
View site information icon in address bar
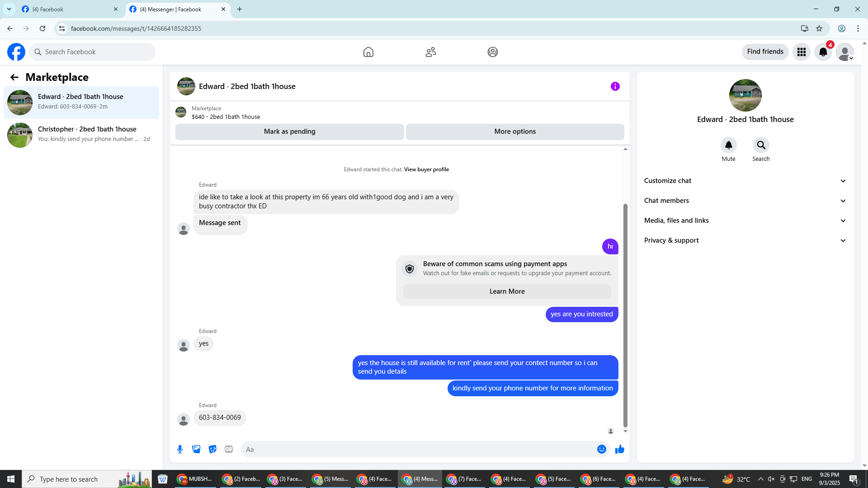coord(62,28)
